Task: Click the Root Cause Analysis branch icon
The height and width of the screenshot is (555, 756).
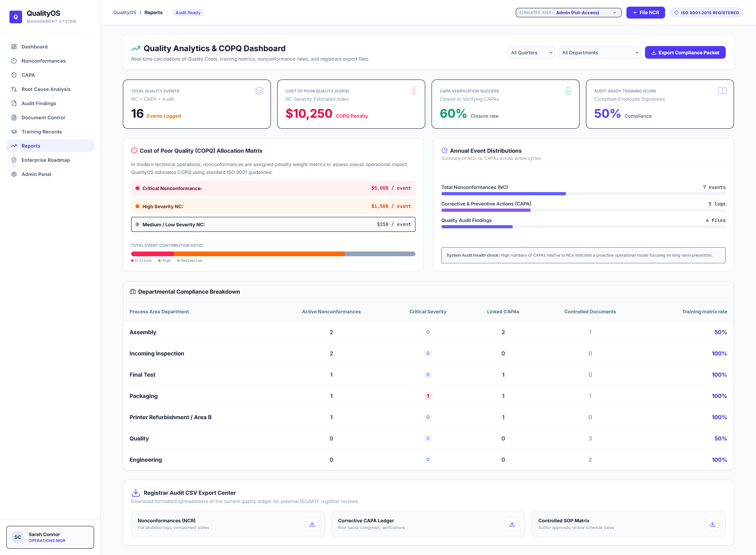Action: click(x=14, y=89)
